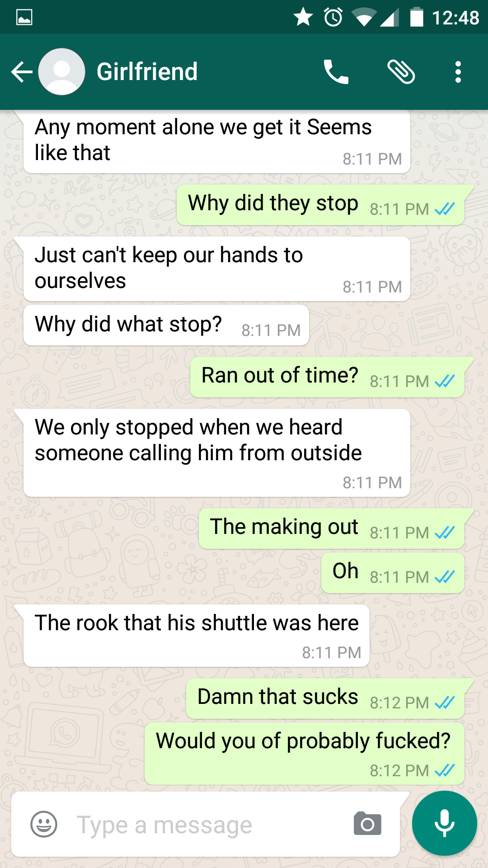
Task: Select the message The making out
Action: (x=332, y=528)
